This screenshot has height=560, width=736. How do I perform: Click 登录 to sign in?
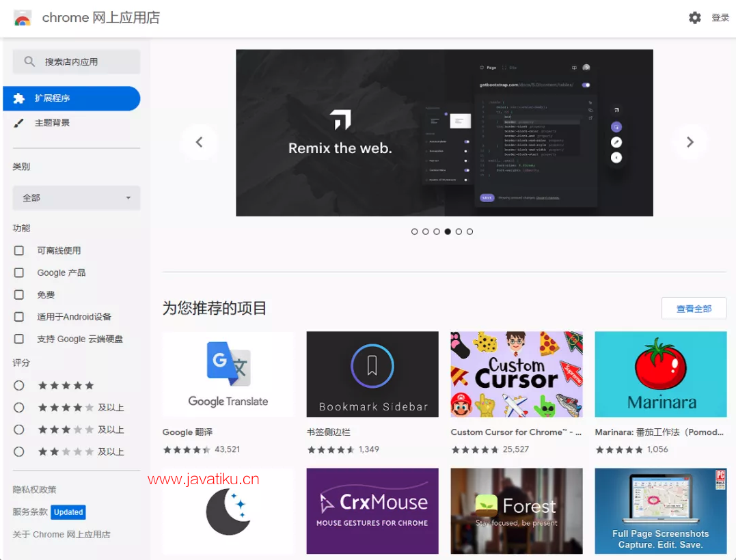click(720, 18)
